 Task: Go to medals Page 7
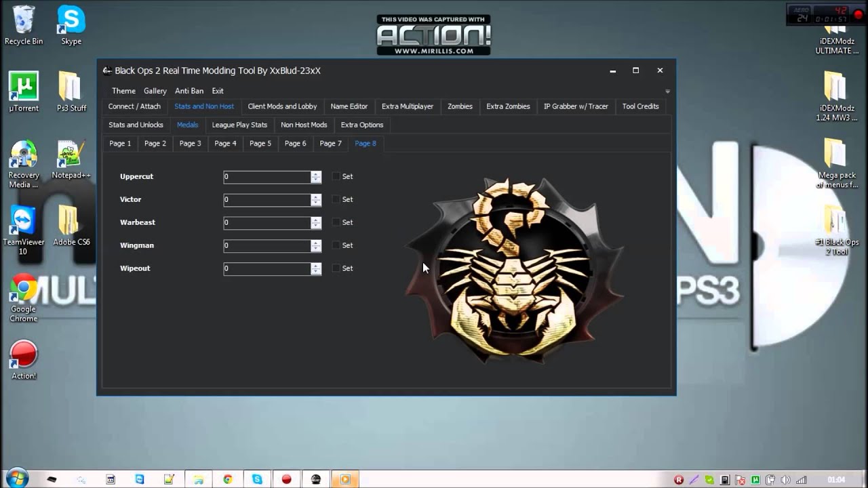(330, 143)
